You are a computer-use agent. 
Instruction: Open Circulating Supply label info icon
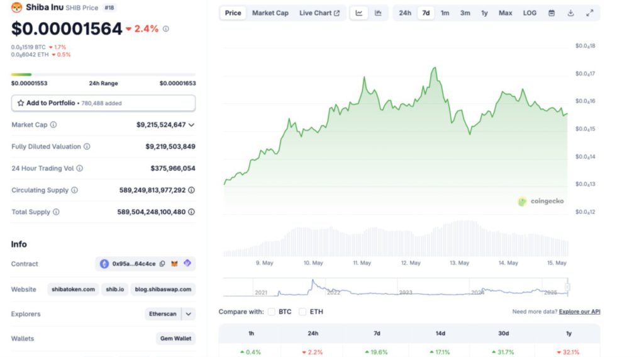pos(74,190)
